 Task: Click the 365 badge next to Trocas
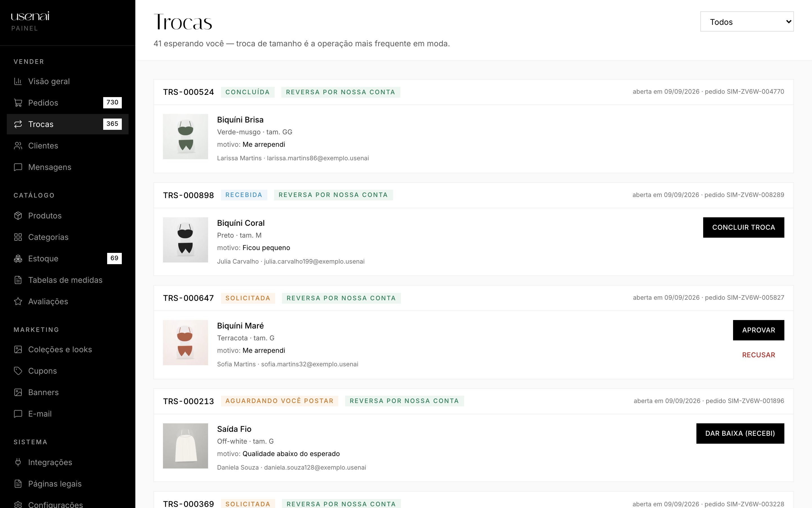tap(112, 124)
